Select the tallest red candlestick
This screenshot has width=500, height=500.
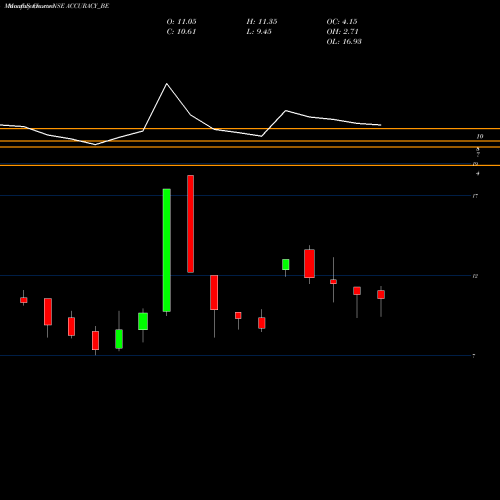coord(190,224)
